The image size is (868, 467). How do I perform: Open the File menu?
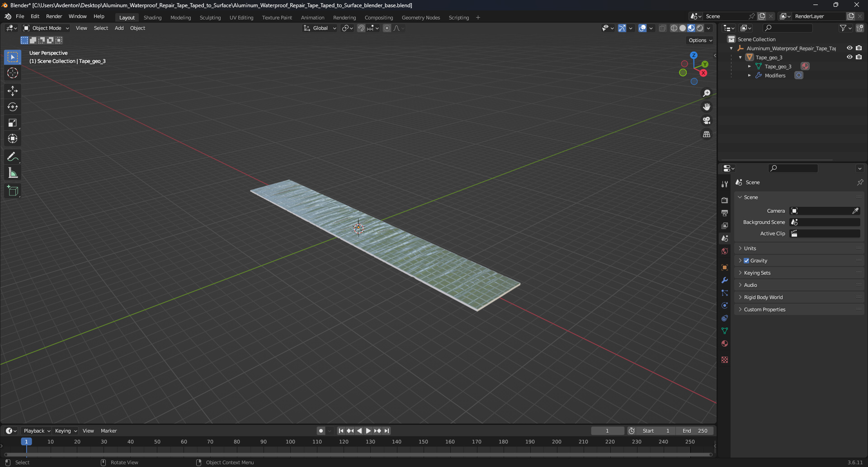point(20,16)
